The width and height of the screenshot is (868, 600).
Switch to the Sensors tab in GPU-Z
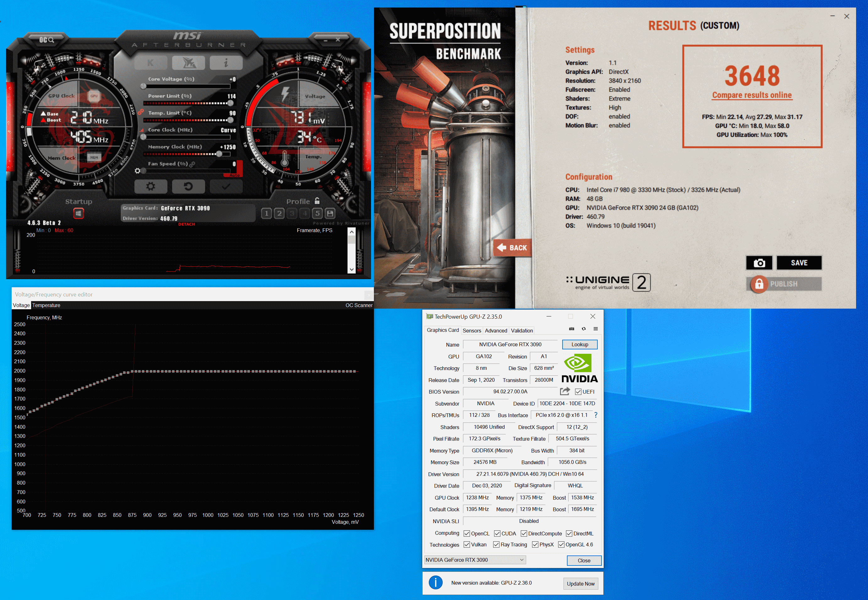pos(472,331)
